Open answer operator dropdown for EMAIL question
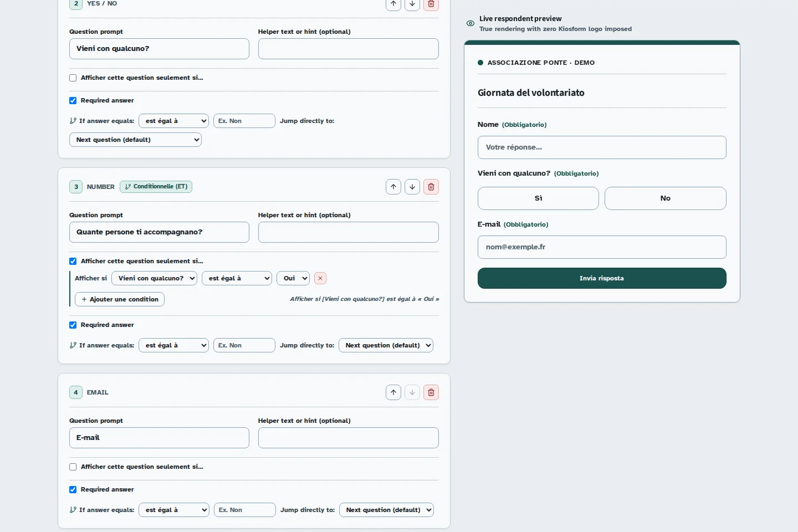This screenshot has height=532, width=798. click(x=174, y=510)
